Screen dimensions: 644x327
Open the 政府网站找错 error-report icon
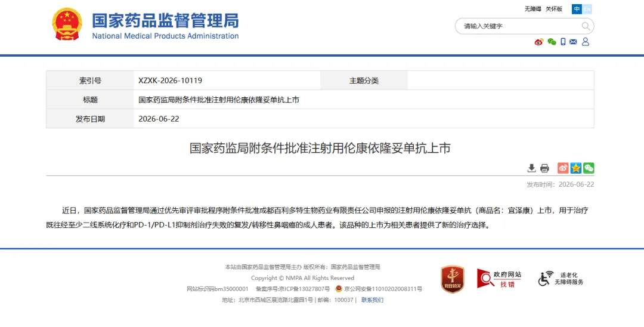click(499, 278)
